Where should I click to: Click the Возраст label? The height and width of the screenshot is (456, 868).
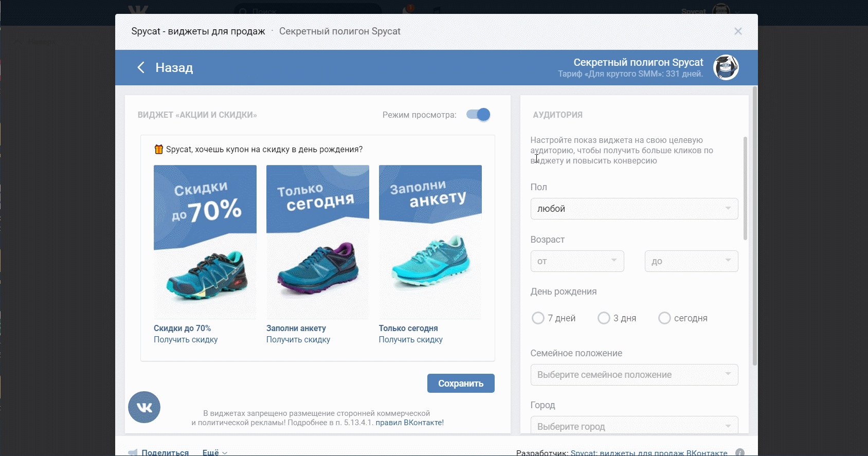point(547,240)
